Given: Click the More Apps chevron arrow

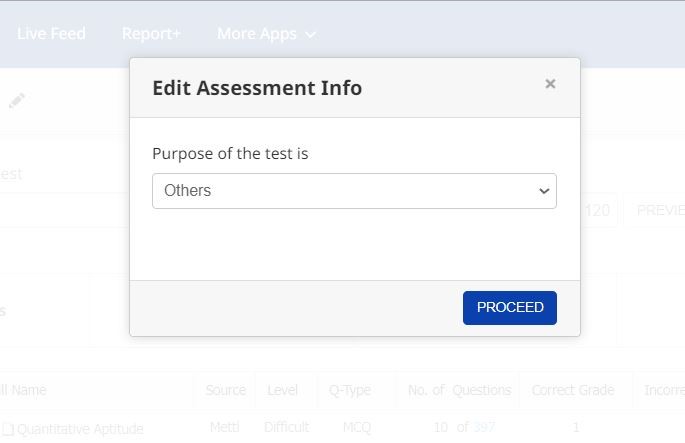Looking at the screenshot, I should (310, 34).
